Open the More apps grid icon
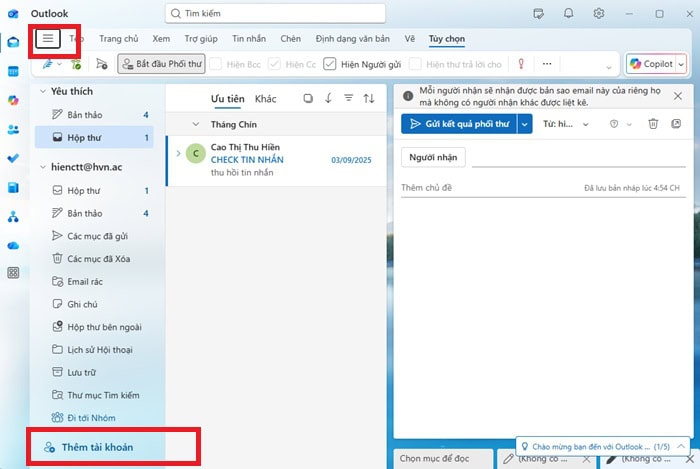Screen dimensions: 700x469 pos(13,273)
